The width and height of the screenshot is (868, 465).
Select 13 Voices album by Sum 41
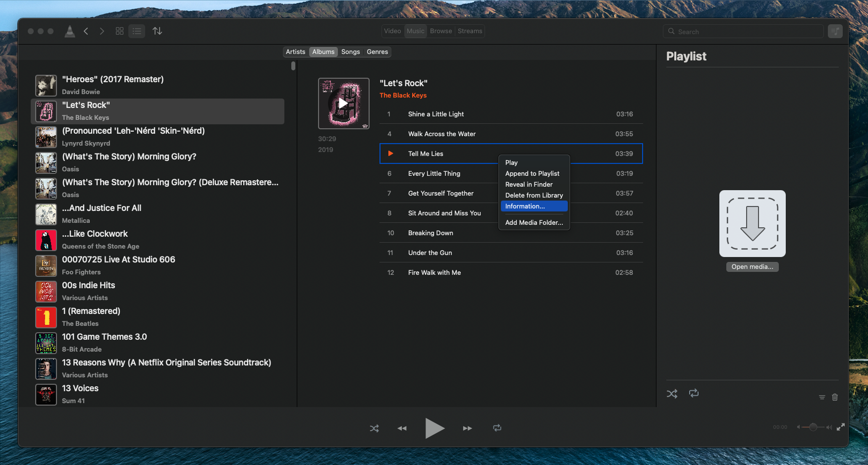pyautogui.click(x=158, y=395)
